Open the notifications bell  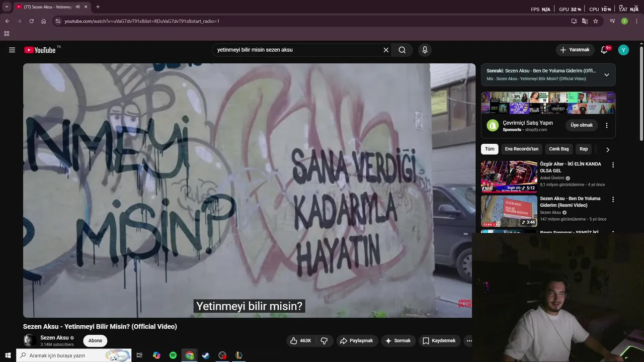[605, 50]
